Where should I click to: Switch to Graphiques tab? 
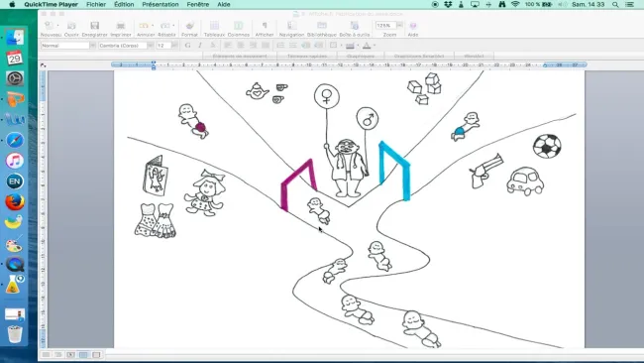click(361, 56)
